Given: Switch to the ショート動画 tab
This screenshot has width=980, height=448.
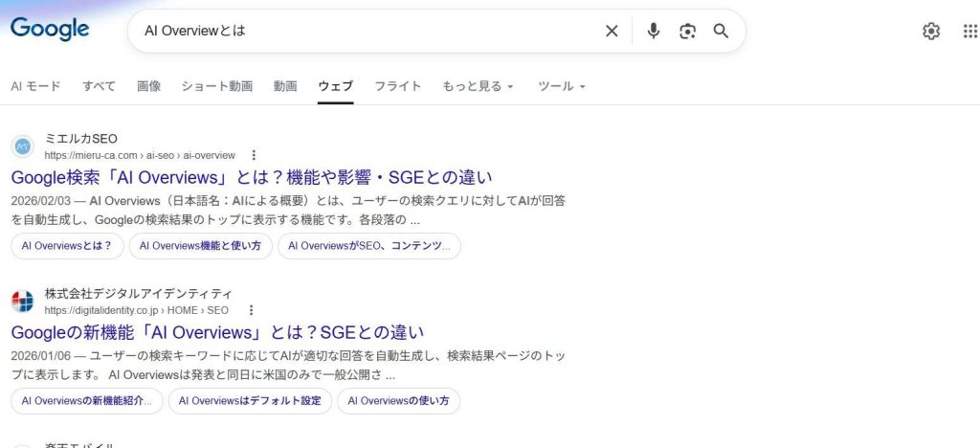Looking at the screenshot, I should click(217, 86).
